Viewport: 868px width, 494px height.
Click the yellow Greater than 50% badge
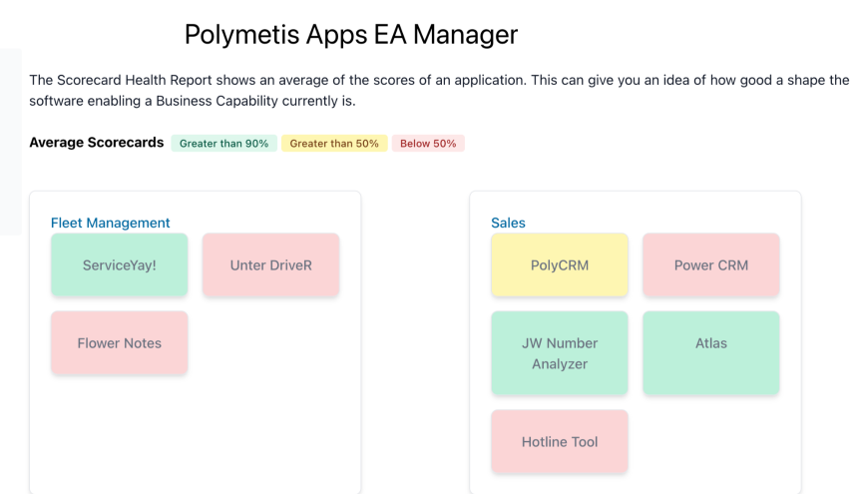tap(334, 144)
